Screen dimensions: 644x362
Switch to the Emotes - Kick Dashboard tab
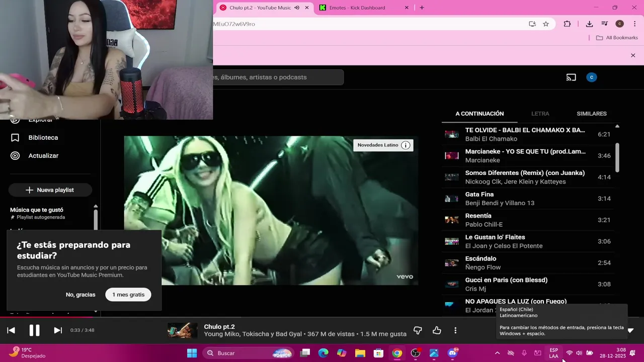pyautogui.click(x=357, y=8)
